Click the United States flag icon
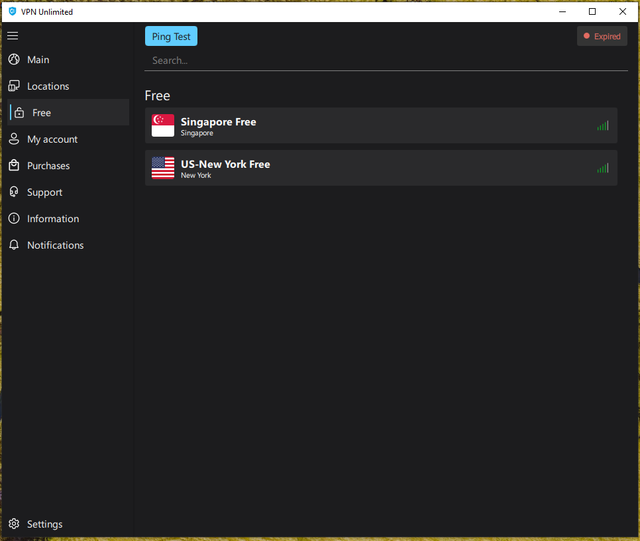Image resolution: width=640 pixels, height=541 pixels. 163,168
